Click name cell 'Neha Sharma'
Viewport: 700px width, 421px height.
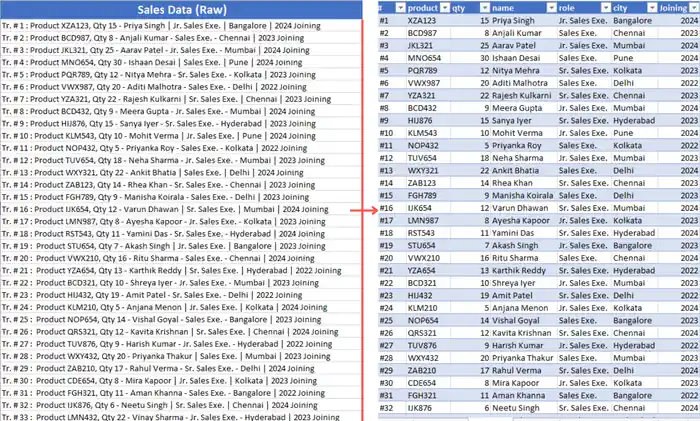pos(524,158)
